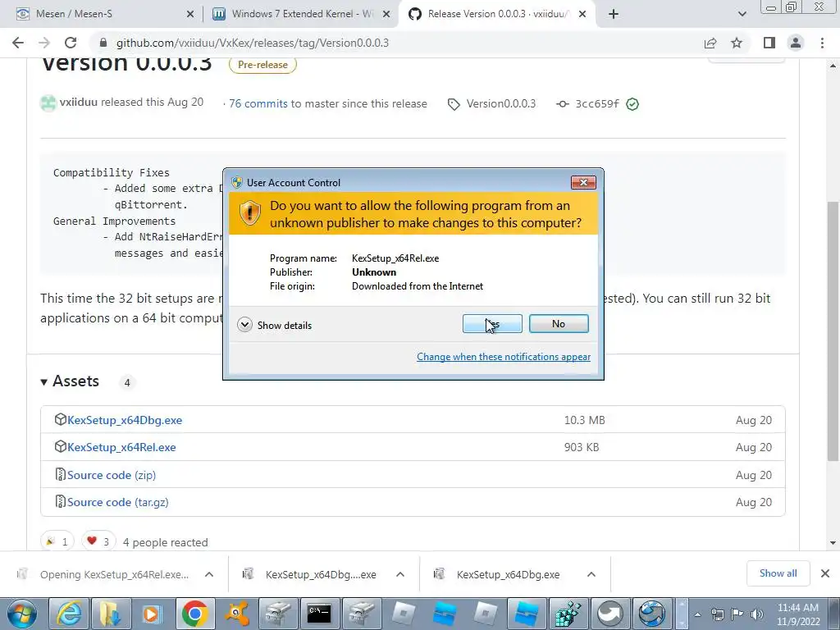Open volume control tray icon

pos(757,614)
